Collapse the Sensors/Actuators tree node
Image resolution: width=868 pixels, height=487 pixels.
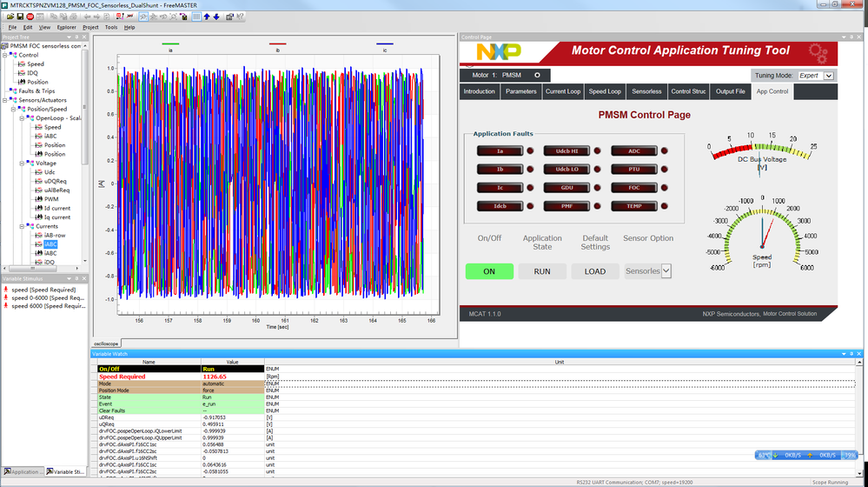(x=5, y=100)
